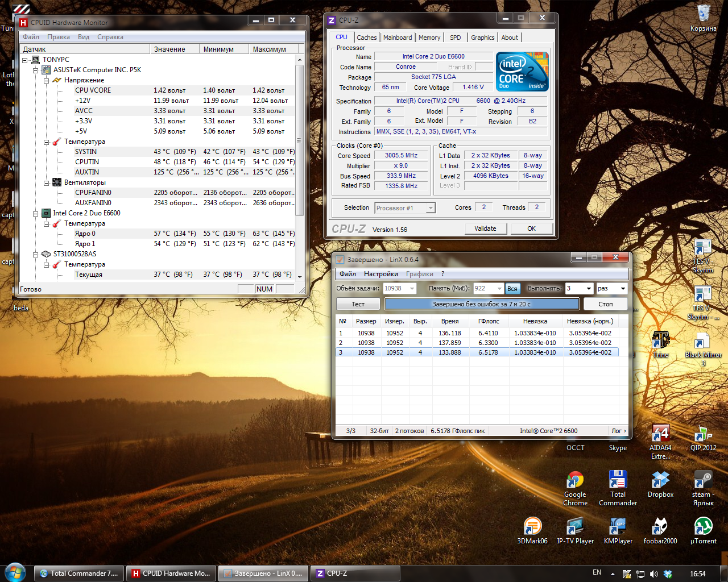Image resolution: width=728 pixels, height=582 pixels.
Task: Collapse the Intel Core 2 Duo E6600 node
Action: pyautogui.click(x=36, y=214)
